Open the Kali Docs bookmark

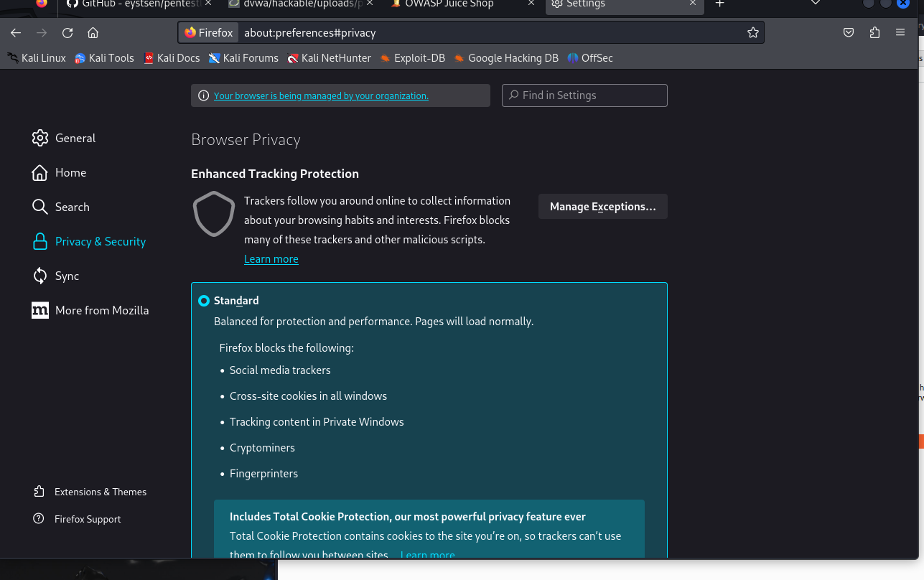(172, 58)
